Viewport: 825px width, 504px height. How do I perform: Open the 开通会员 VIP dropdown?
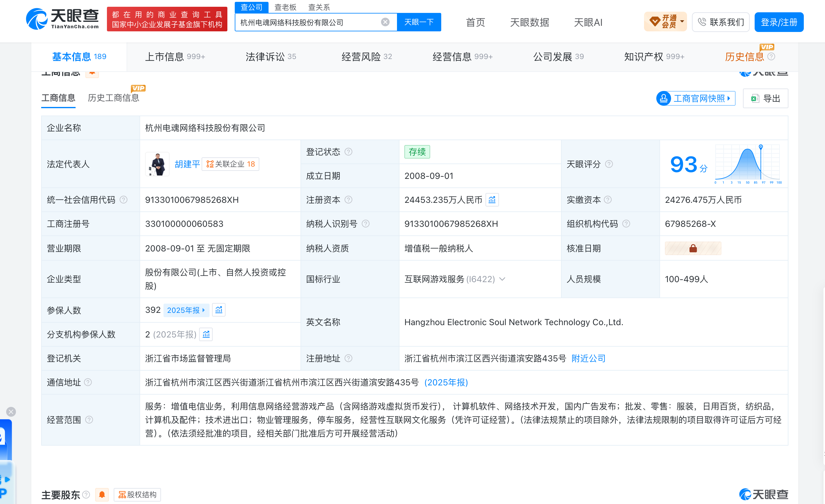[x=665, y=22]
